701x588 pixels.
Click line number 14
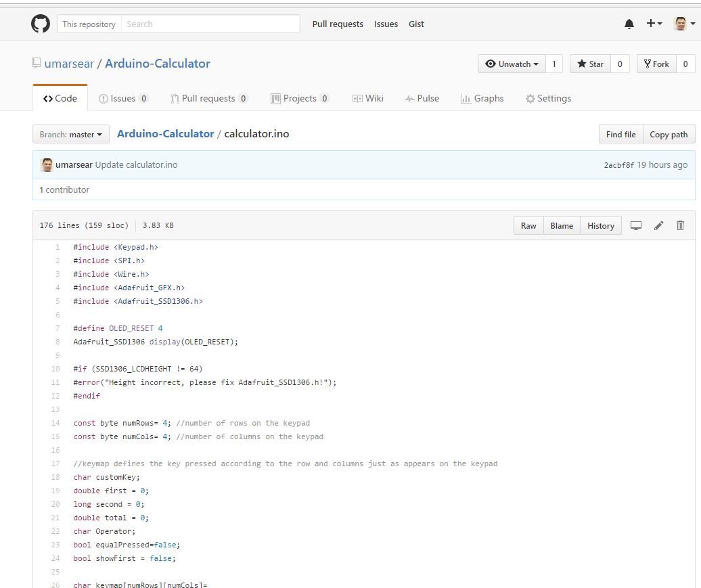coord(55,423)
